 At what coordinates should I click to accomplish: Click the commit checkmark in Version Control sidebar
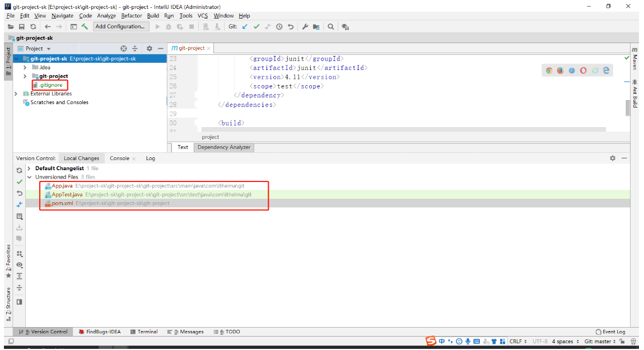tap(19, 181)
